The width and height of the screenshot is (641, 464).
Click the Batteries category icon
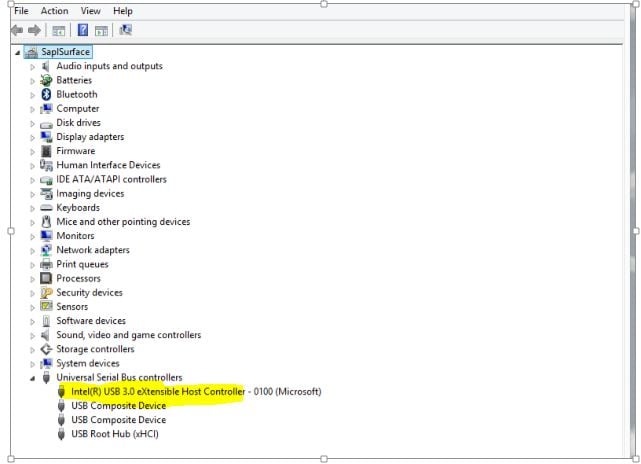point(46,80)
